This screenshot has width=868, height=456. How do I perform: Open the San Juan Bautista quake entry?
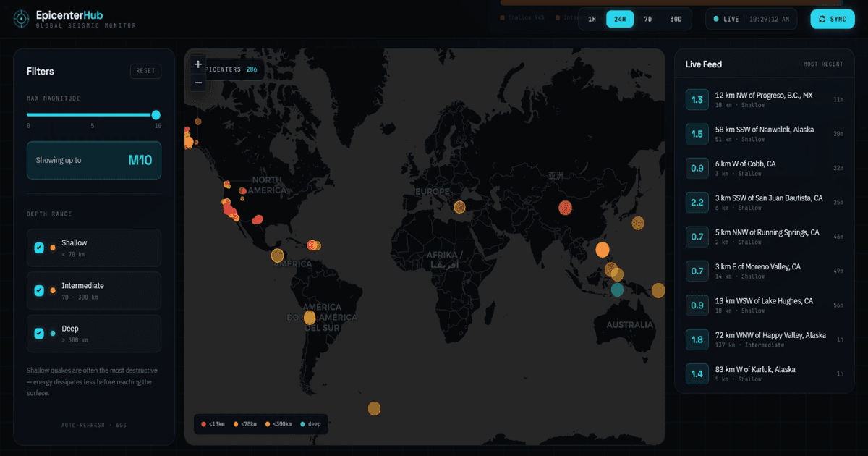765,203
